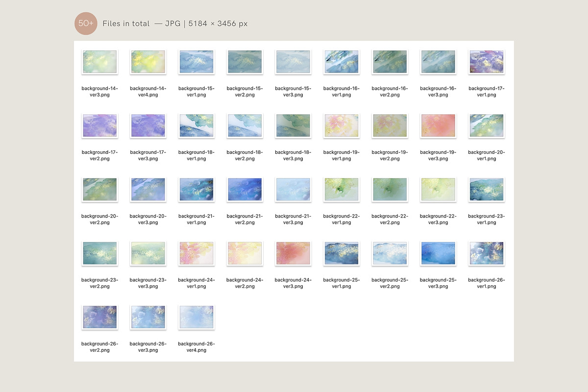Click the file name background-22-ver3.png
588x392 pixels.
coord(438,219)
